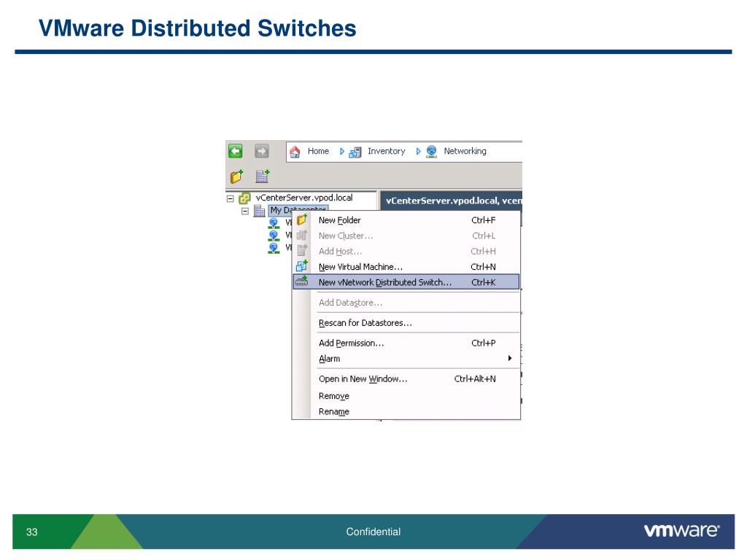Click the Inventory icon in breadcrumb
747x560 pixels.
(355, 152)
